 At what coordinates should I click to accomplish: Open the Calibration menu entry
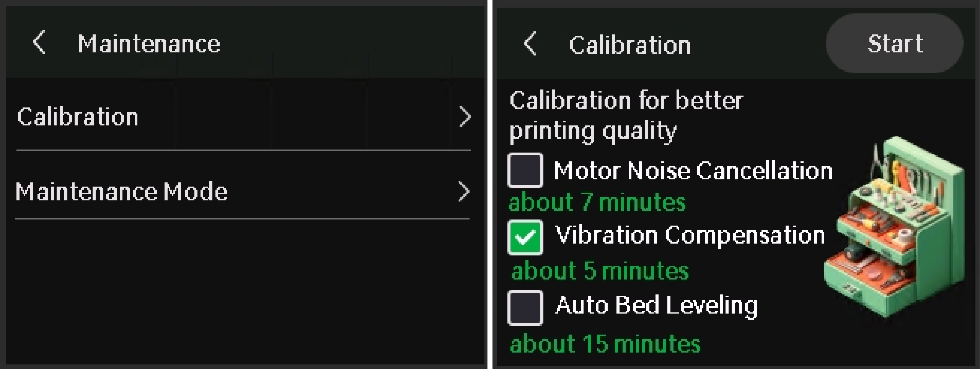(243, 117)
